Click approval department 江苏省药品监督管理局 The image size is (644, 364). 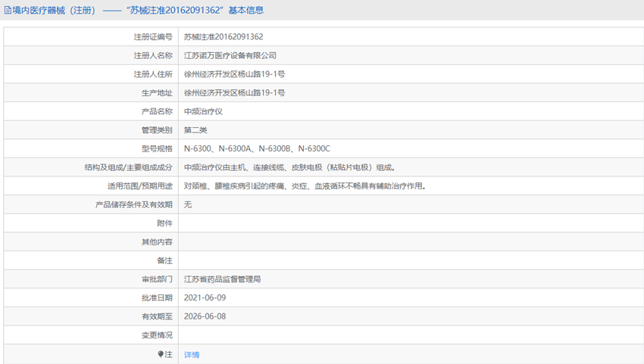click(223, 279)
